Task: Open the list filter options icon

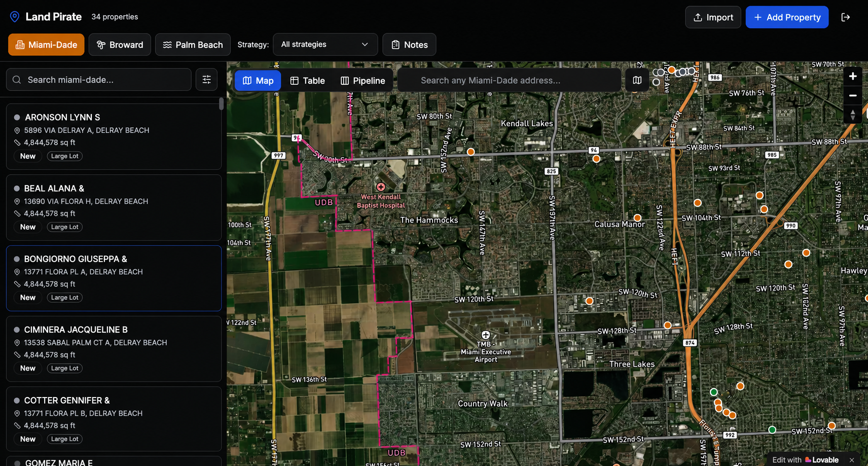Action: [x=207, y=80]
